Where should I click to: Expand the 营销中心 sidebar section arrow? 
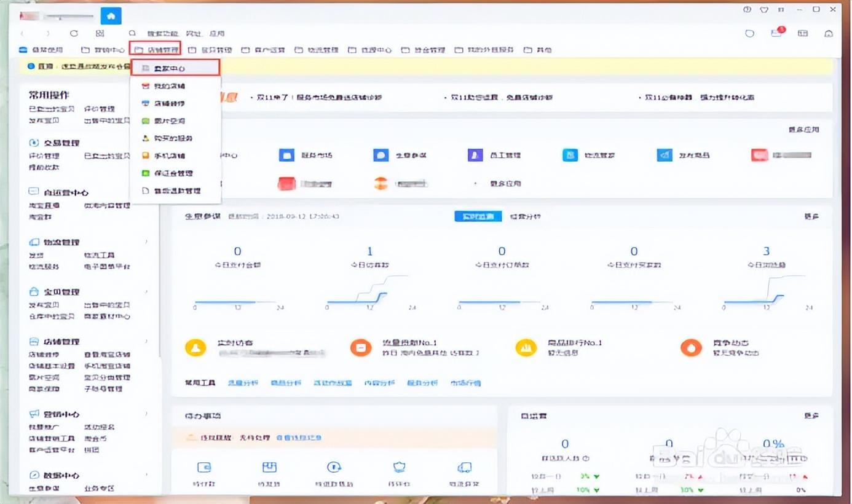[146, 414]
